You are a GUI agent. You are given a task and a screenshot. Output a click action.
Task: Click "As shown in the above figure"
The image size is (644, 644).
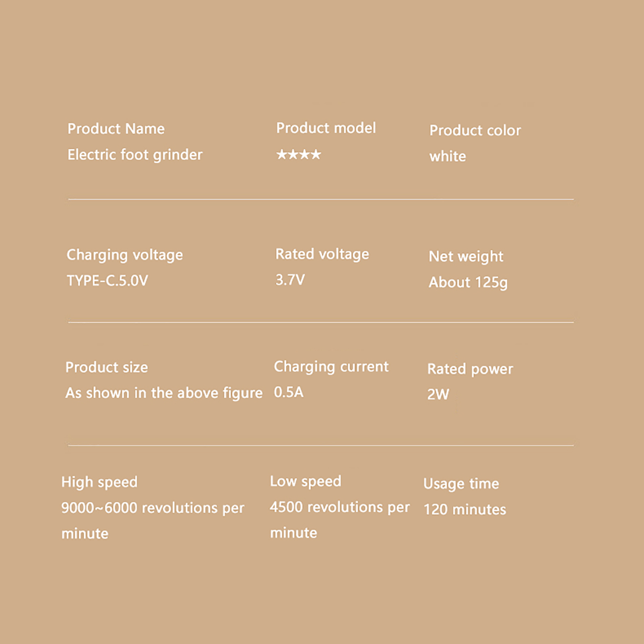(164, 393)
